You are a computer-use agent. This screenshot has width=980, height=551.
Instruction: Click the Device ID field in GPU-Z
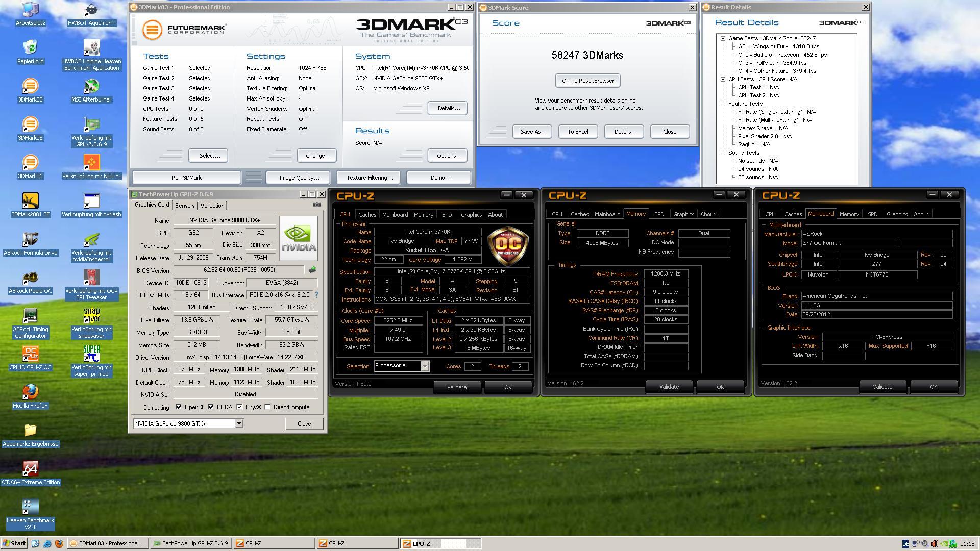click(191, 283)
